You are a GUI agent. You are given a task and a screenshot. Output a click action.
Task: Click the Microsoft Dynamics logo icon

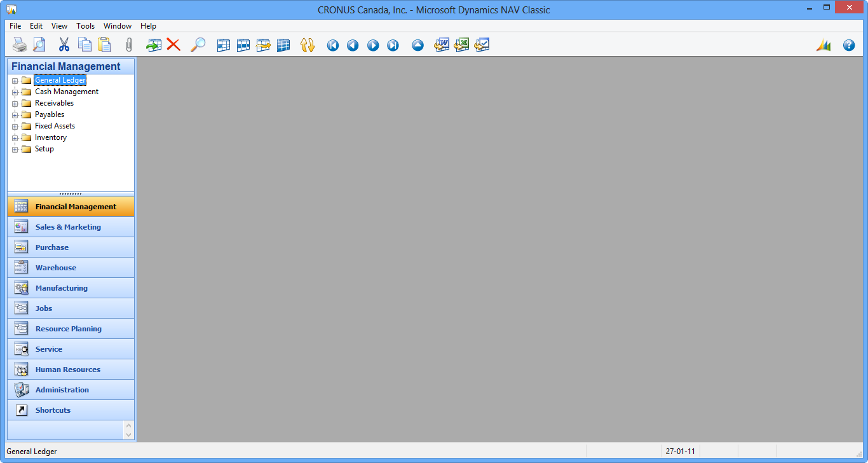pos(824,45)
